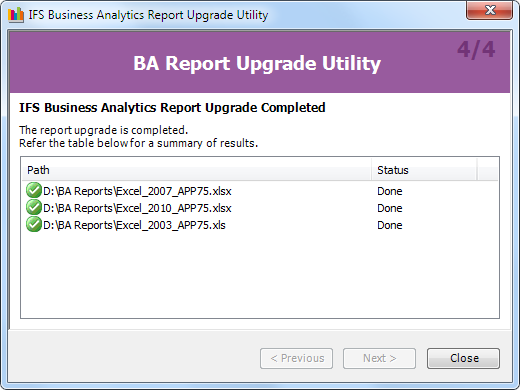520x390 pixels.
Task: Click green checkmark icon beside Excel_2003_APP75.xls
Action: [34, 224]
